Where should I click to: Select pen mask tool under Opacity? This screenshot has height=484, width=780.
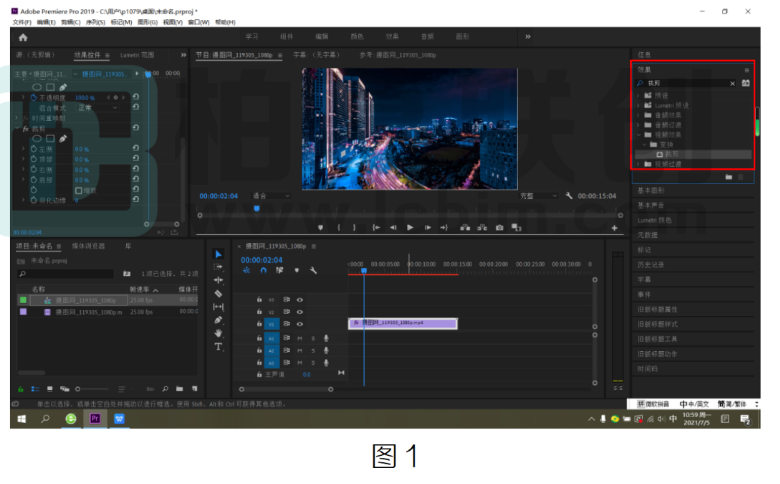[63, 87]
